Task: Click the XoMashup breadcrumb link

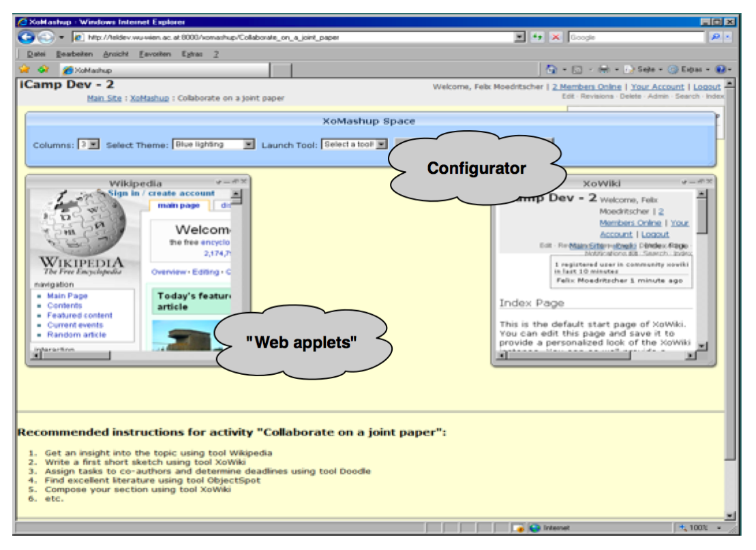Action: tap(149, 98)
